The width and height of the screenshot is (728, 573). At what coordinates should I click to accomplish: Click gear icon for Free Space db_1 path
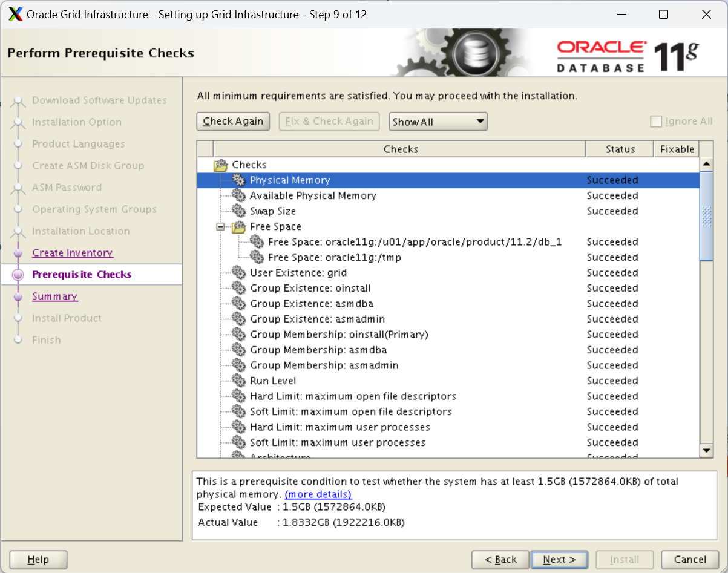pos(258,241)
